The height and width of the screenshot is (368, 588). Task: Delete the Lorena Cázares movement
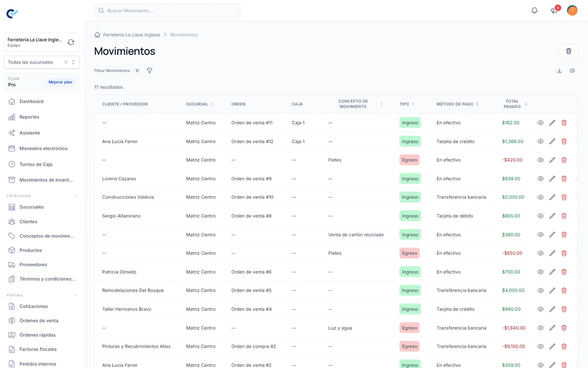click(x=564, y=179)
